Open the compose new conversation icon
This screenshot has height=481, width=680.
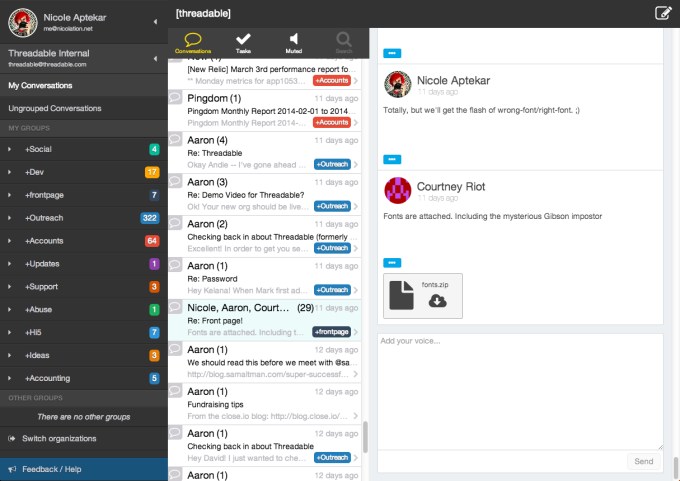[x=663, y=13]
